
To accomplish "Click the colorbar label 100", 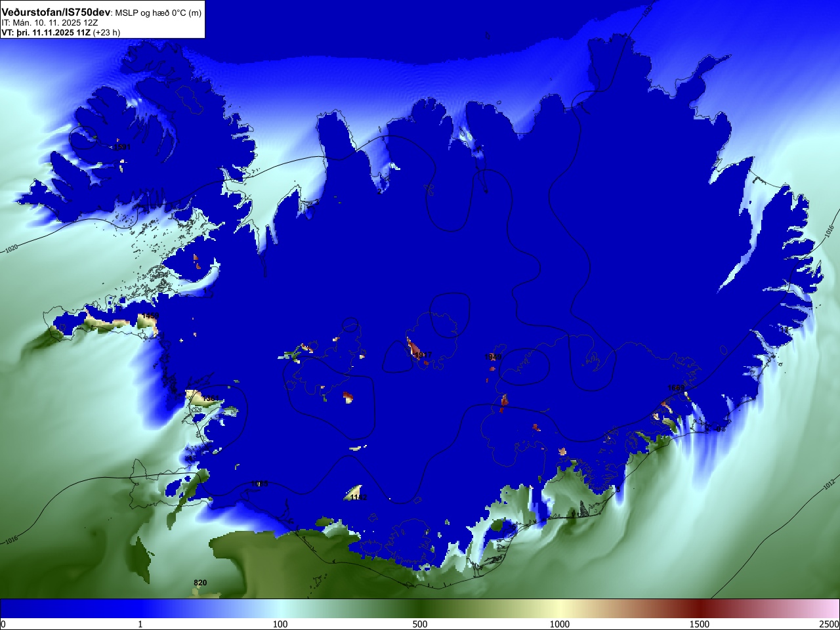I will tap(280, 624).
